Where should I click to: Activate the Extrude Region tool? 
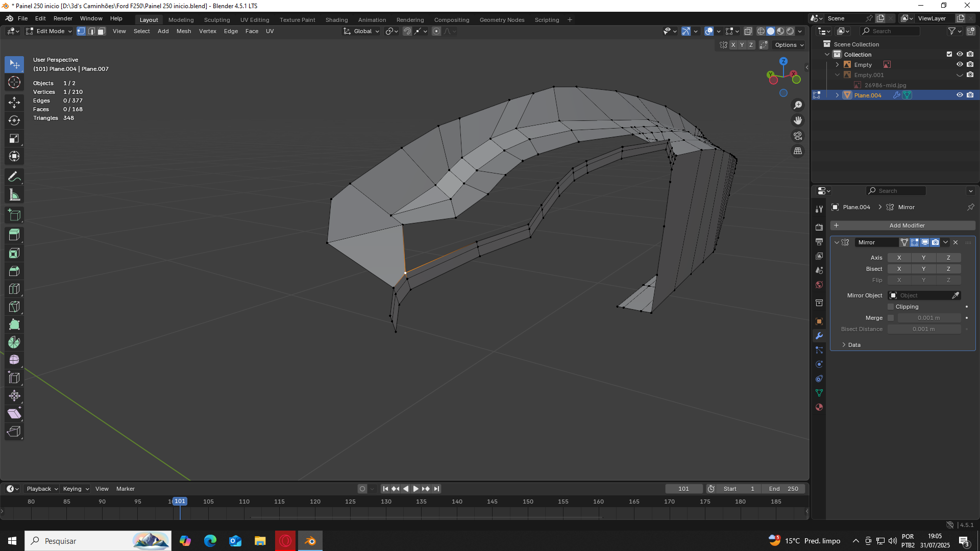(x=14, y=235)
